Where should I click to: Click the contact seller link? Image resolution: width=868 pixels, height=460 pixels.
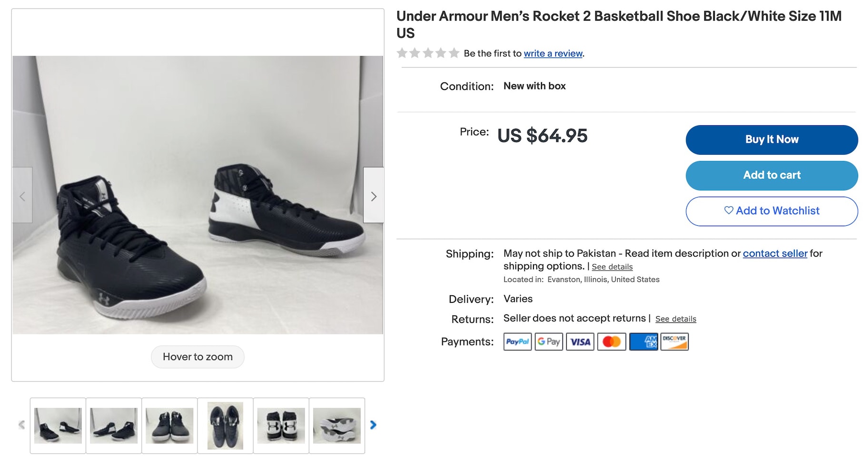pos(775,253)
